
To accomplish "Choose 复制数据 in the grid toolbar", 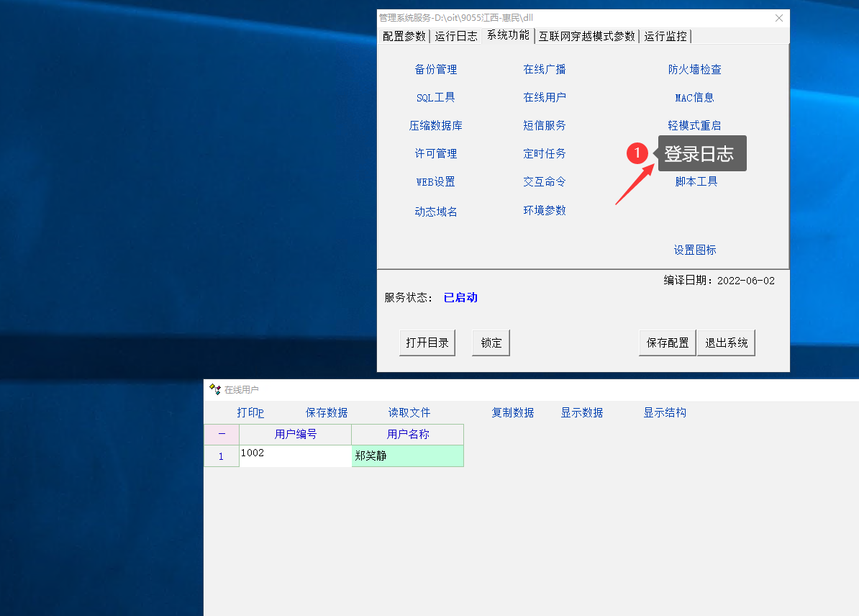I will [x=512, y=413].
